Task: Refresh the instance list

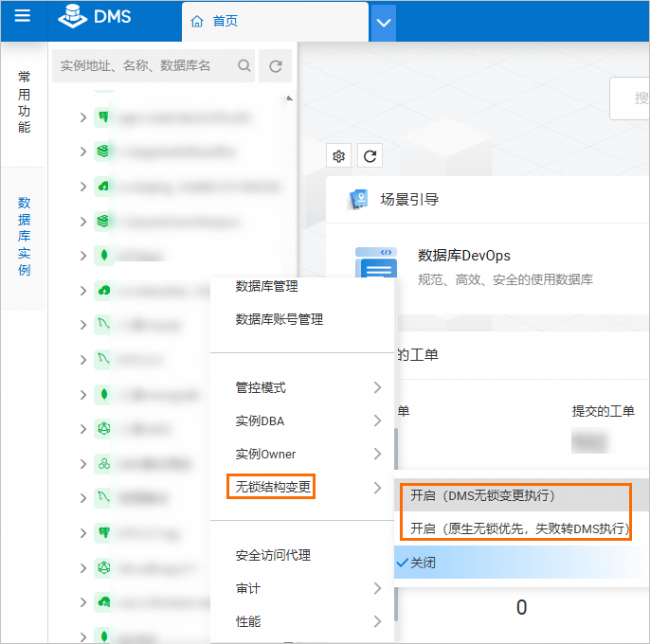Action: pos(275,66)
